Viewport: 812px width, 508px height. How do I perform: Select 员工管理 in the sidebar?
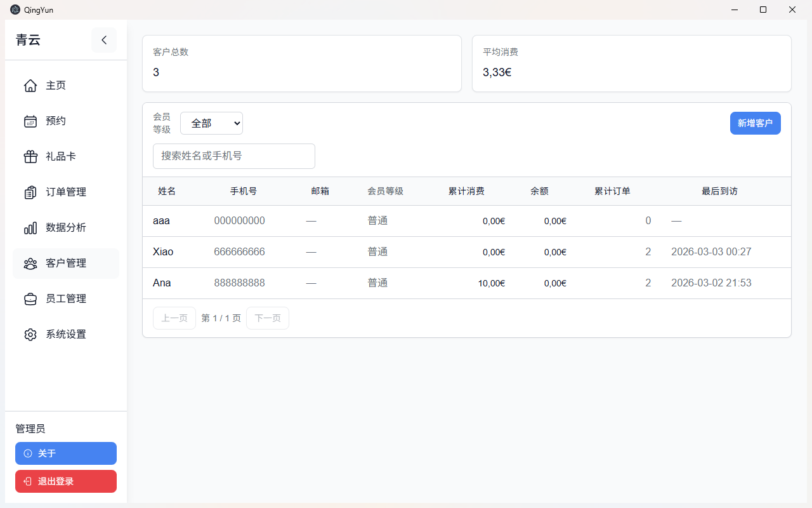pos(66,299)
